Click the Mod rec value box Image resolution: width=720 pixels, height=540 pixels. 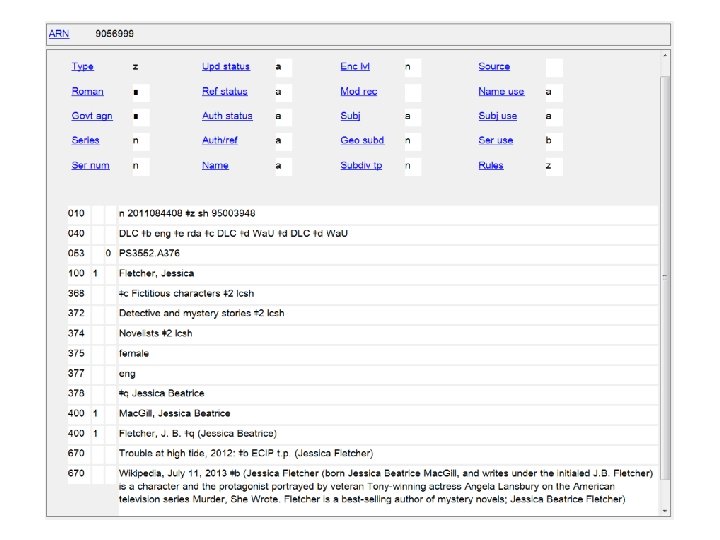[412, 92]
